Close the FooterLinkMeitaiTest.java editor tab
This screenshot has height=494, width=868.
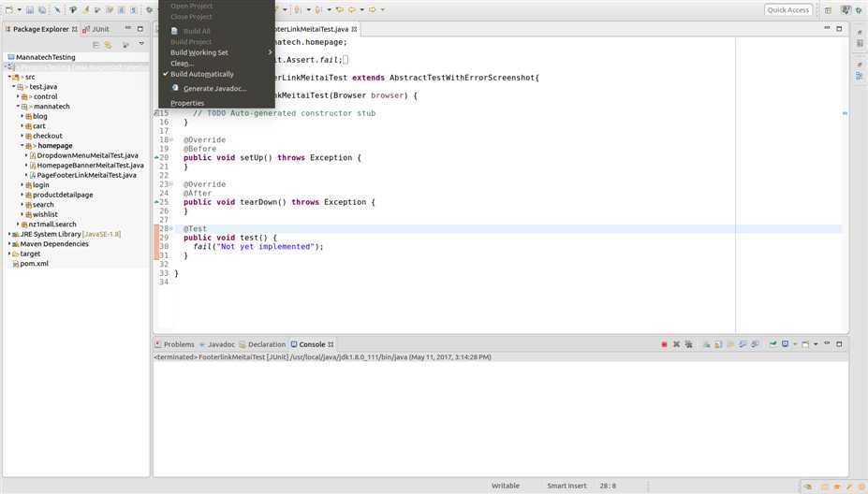pos(354,29)
